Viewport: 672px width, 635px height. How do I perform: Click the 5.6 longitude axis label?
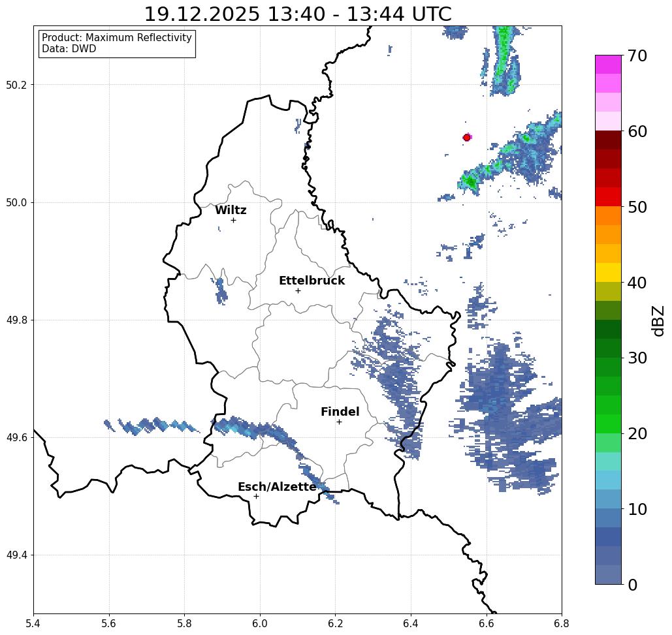click(109, 623)
